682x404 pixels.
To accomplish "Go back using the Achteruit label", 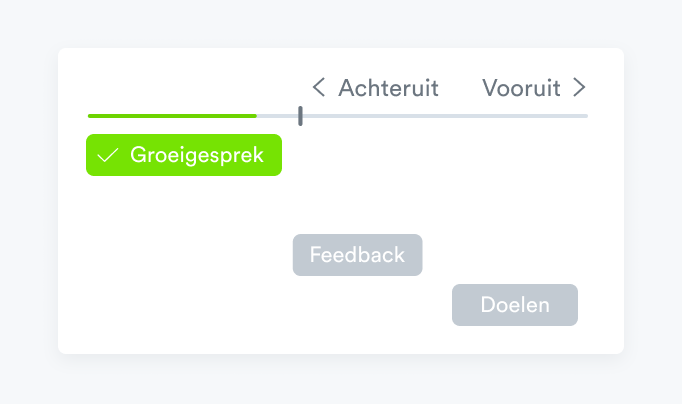I will click(x=388, y=88).
